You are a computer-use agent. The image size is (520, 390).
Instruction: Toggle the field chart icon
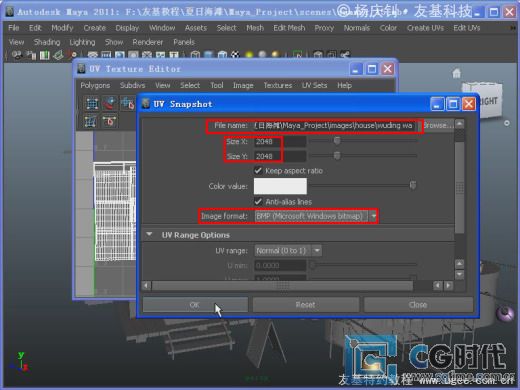147,55
